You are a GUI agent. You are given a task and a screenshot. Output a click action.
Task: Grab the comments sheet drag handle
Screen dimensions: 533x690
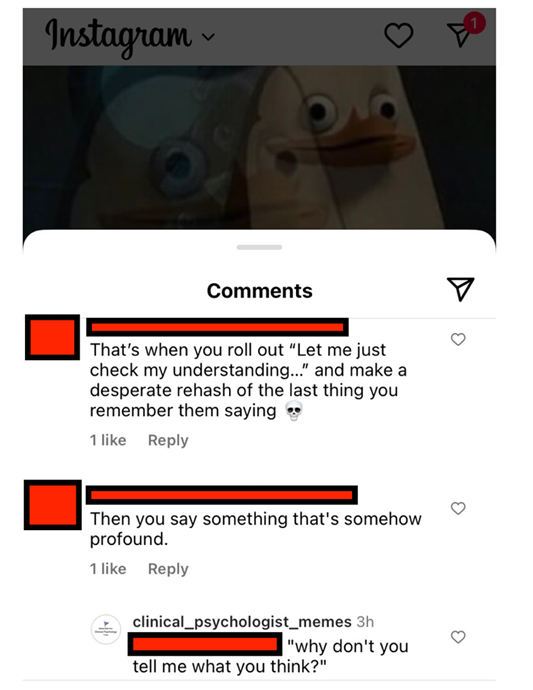259,247
